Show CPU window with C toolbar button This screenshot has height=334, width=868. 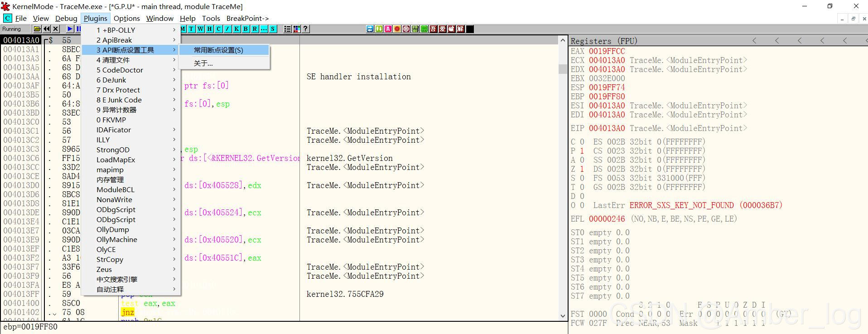click(218, 29)
